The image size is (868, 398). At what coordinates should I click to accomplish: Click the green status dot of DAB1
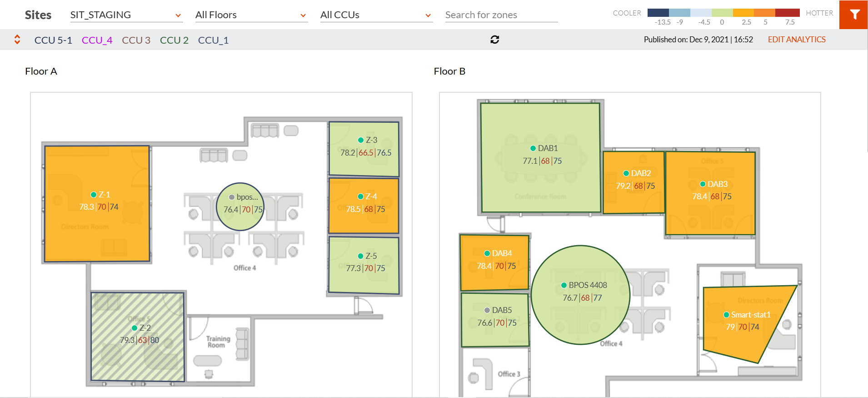click(x=533, y=148)
